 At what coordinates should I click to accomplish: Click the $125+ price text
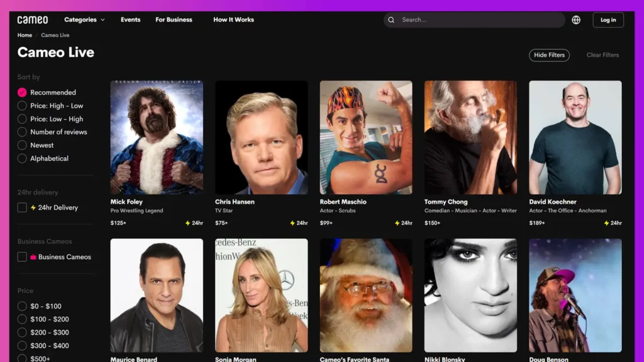tap(118, 223)
